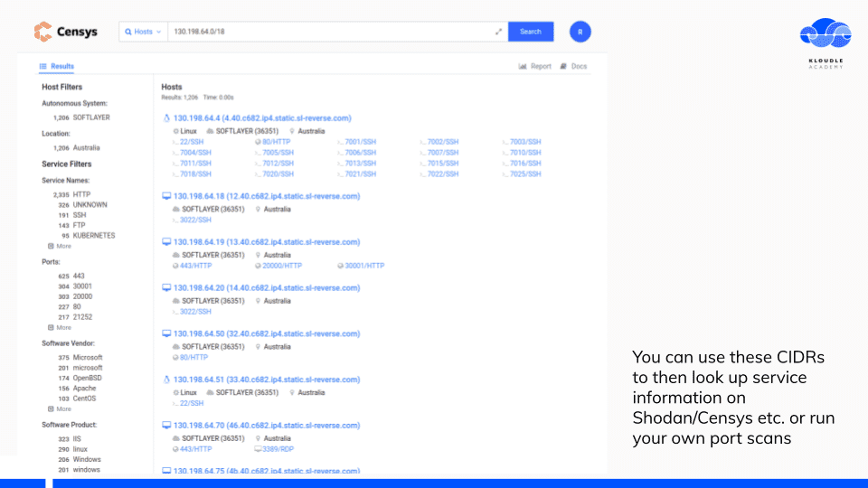
Task: Expand the search box with the expand icon
Action: (498, 32)
